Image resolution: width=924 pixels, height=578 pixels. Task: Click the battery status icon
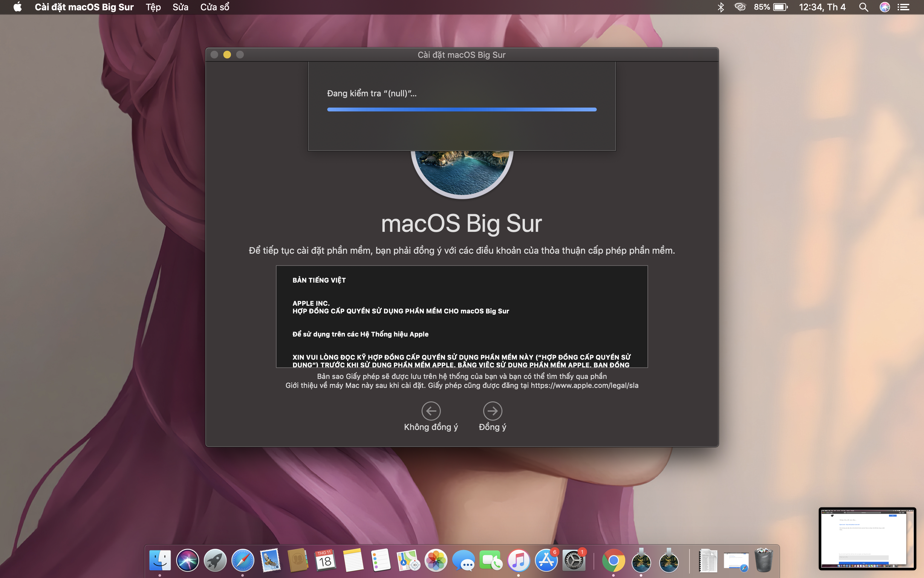pyautogui.click(x=780, y=7)
